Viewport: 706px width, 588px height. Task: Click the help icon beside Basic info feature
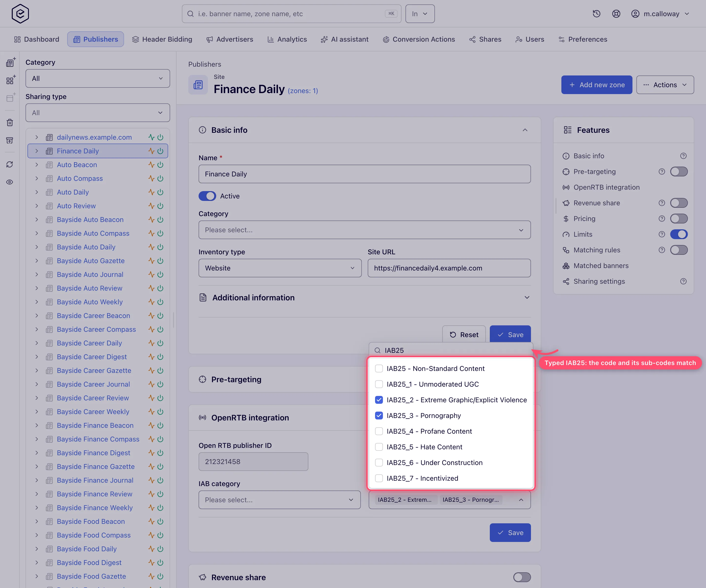pos(683,156)
